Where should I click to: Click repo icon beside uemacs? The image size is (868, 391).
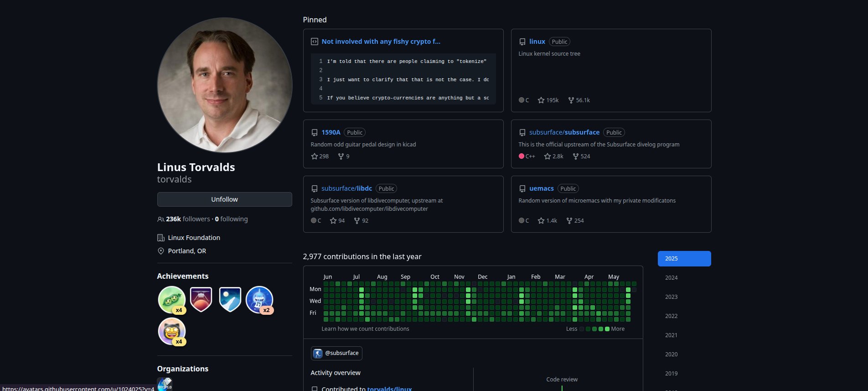(522, 188)
